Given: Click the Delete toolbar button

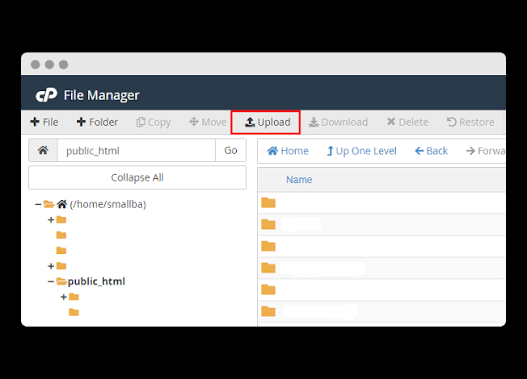Looking at the screenshot, I should click(x=407, y=122).
